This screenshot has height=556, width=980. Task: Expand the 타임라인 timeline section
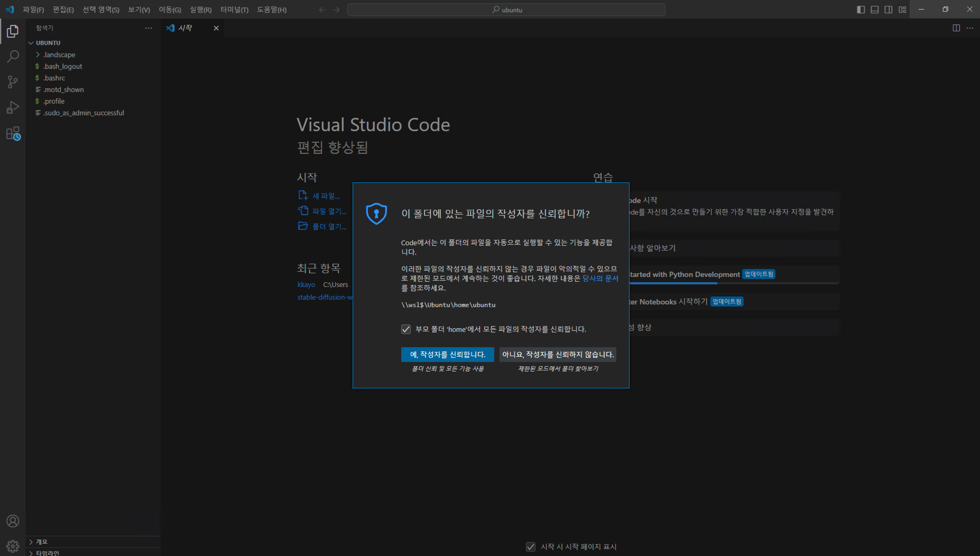click(93, 553)
